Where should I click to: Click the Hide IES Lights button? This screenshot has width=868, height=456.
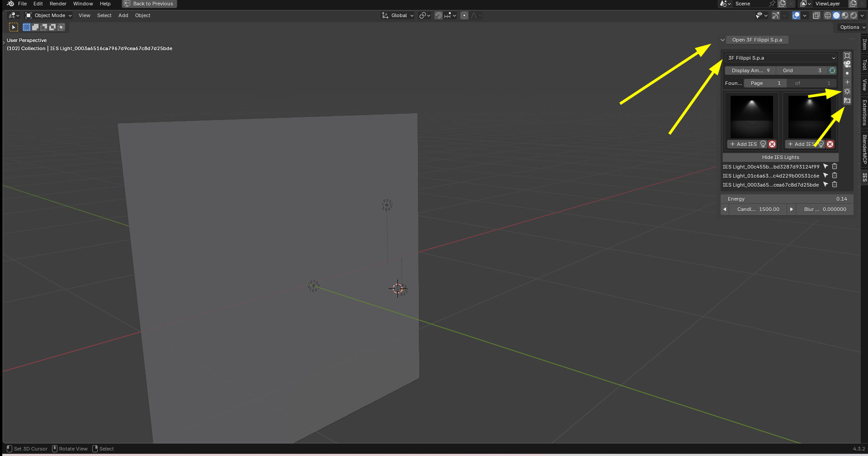click(x=780, y=157)
